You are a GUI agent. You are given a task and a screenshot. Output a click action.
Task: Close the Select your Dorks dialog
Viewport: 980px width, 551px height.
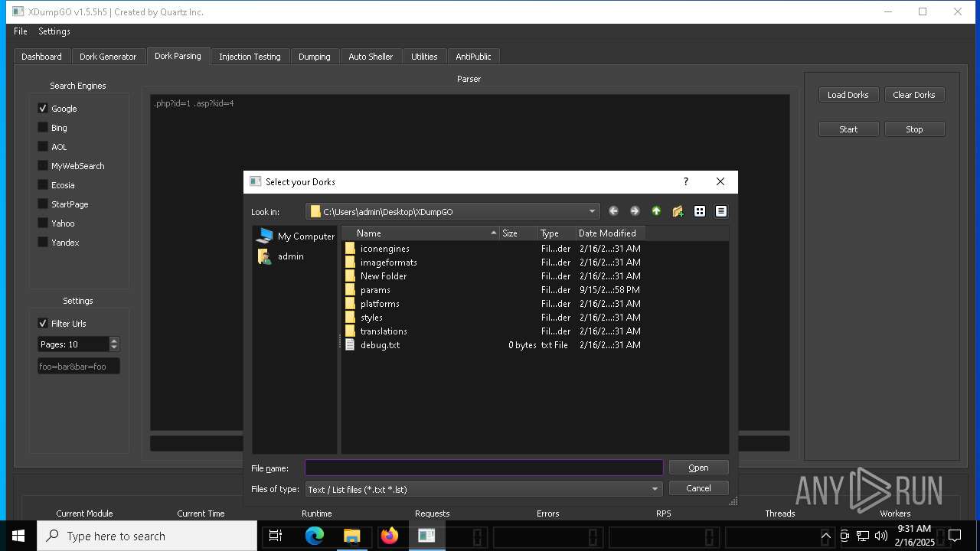click(x=720, y=181)
